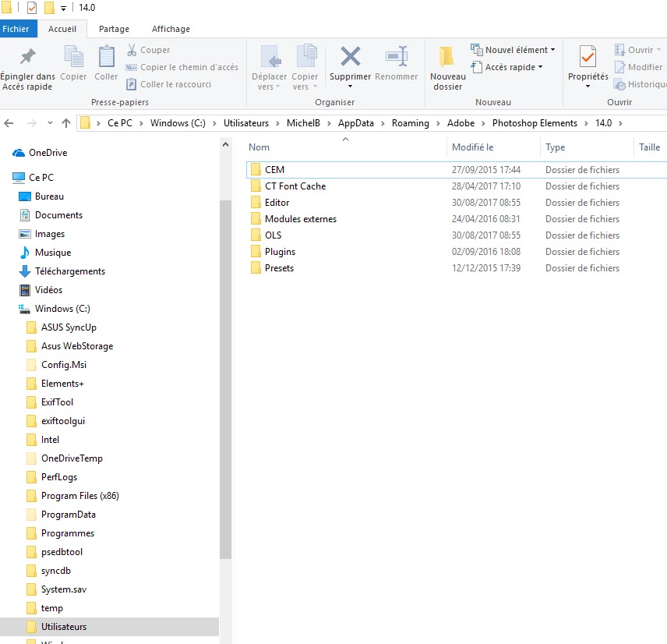Click MichelB in address breadcrumb
The height and width of the screenshot is (644, 667).
303,123
